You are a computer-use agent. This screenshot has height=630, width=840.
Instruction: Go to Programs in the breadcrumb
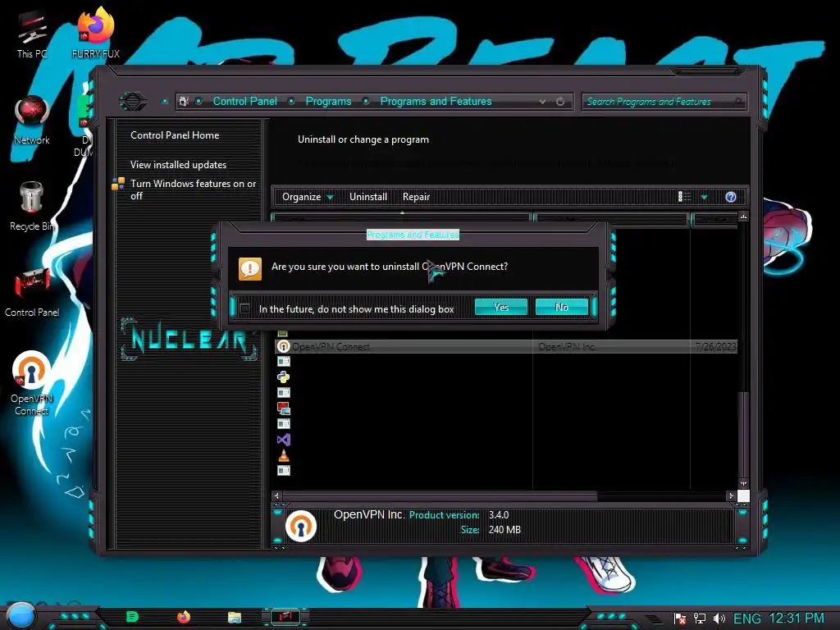coord(328,101)
